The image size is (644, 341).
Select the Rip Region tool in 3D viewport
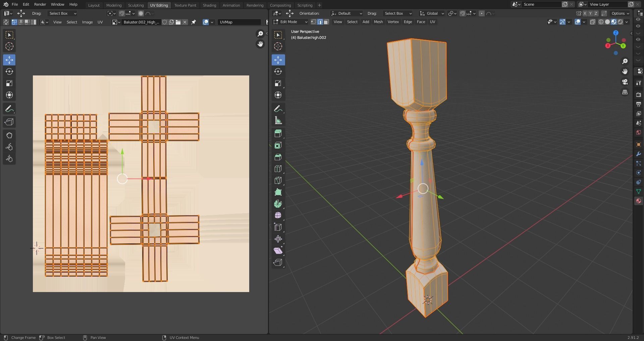(278, 263)
